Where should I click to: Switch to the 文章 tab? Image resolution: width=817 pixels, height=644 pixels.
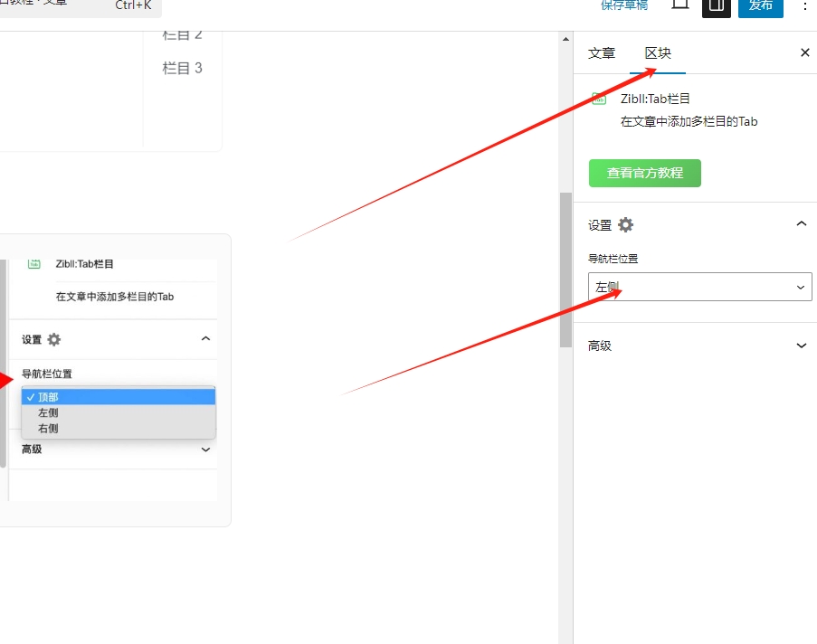click(602, 53)
